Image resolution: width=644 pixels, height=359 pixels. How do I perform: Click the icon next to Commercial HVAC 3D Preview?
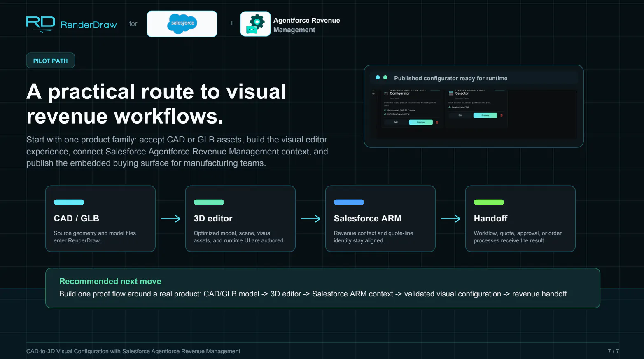[385, 110]
